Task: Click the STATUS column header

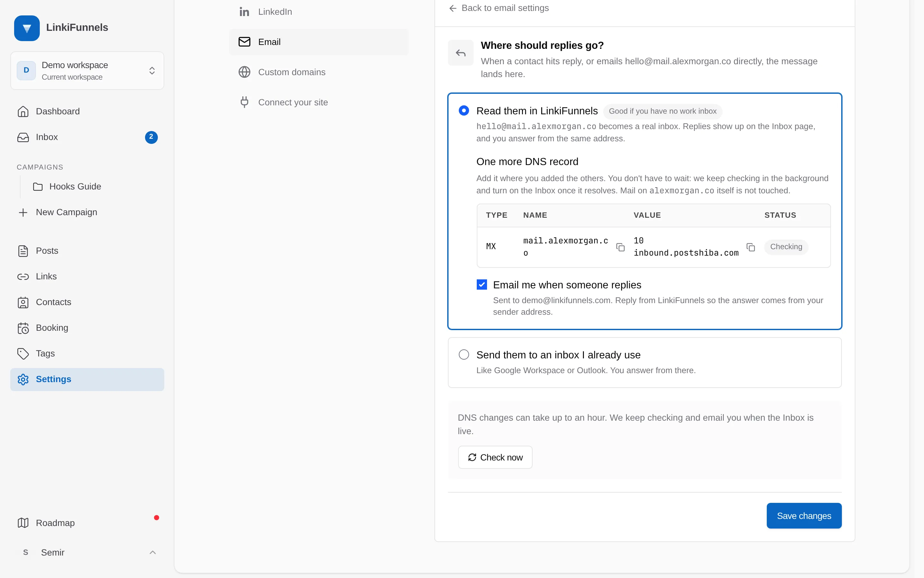Action: coord(780,215)
